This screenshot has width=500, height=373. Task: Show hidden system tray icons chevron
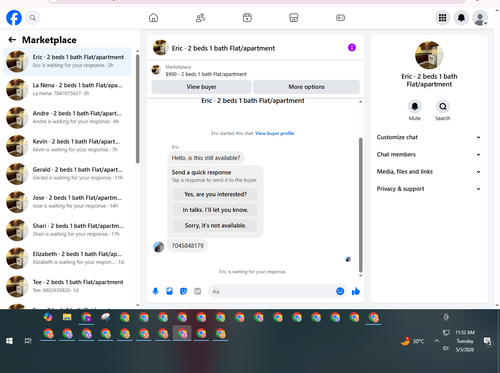[436, 341]
